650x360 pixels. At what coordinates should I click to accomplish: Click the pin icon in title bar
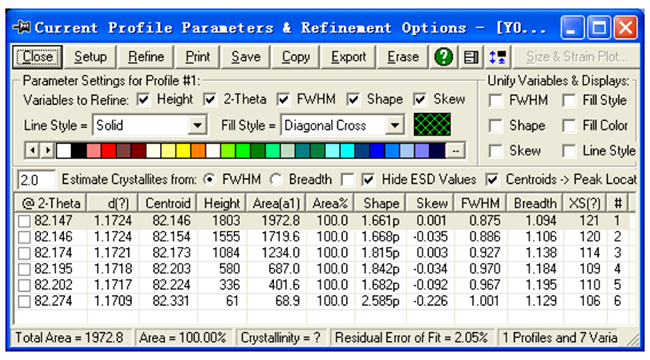[22, 27]
